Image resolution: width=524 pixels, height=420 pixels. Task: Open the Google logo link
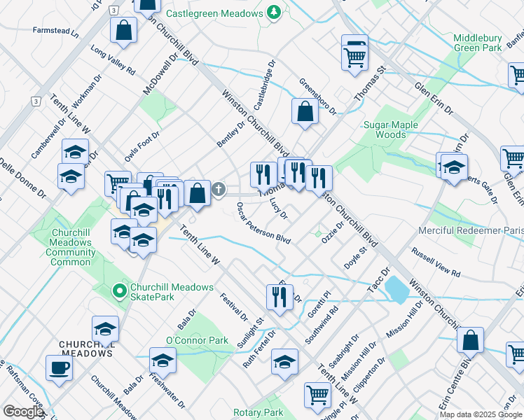(x=23, y=412)
